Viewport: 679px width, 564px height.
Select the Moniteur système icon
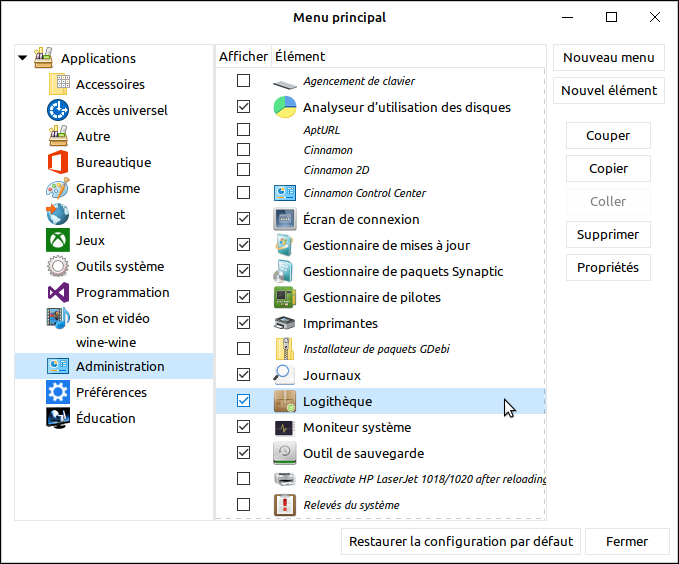coord(285,427)
